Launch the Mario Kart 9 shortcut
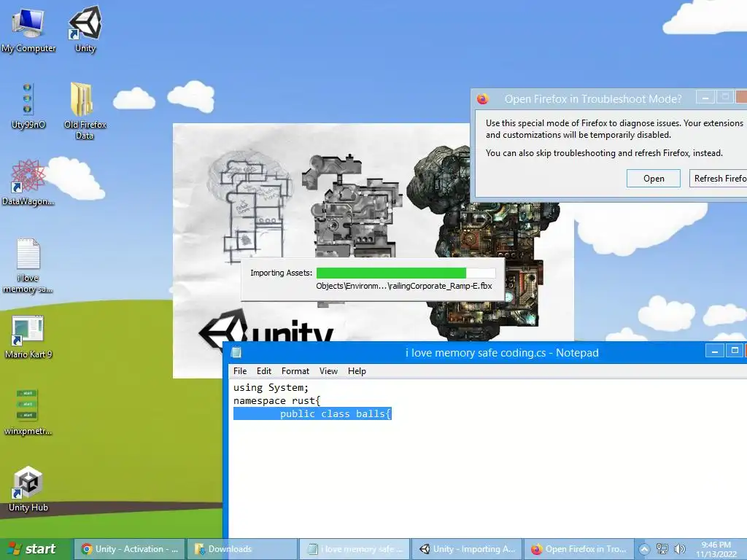The image size is (747, 560). (x=28, y=336)
